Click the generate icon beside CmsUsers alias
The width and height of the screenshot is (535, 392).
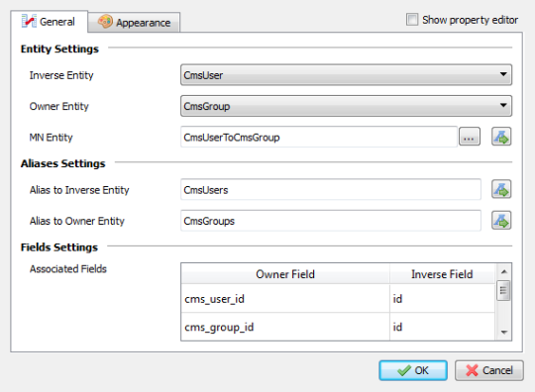(x=501, y=189)
